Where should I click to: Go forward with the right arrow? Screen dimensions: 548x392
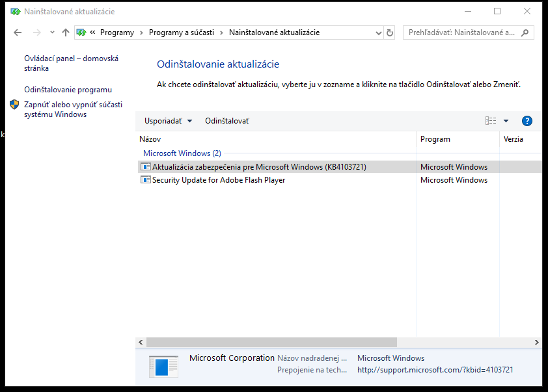tap(36, 33)
